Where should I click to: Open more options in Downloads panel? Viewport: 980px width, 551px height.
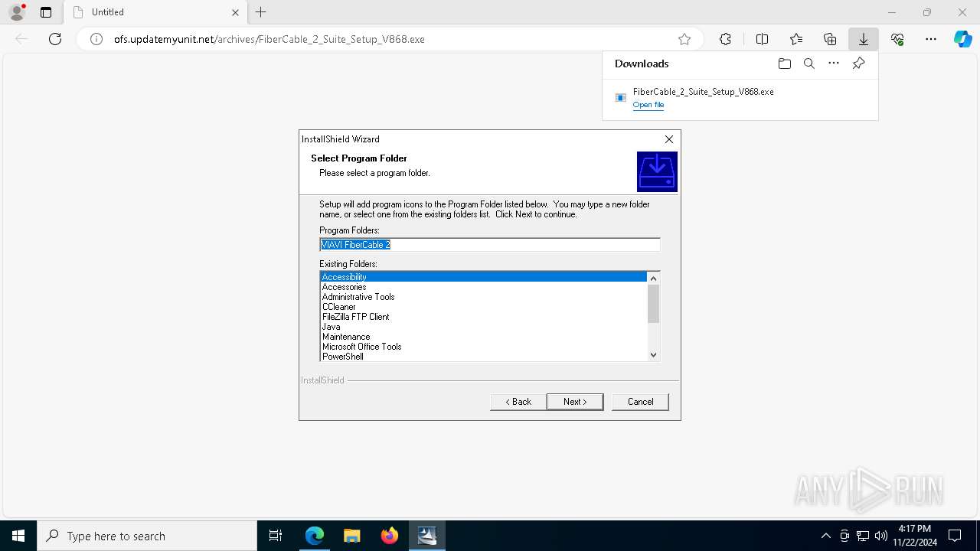coord(834,64)
